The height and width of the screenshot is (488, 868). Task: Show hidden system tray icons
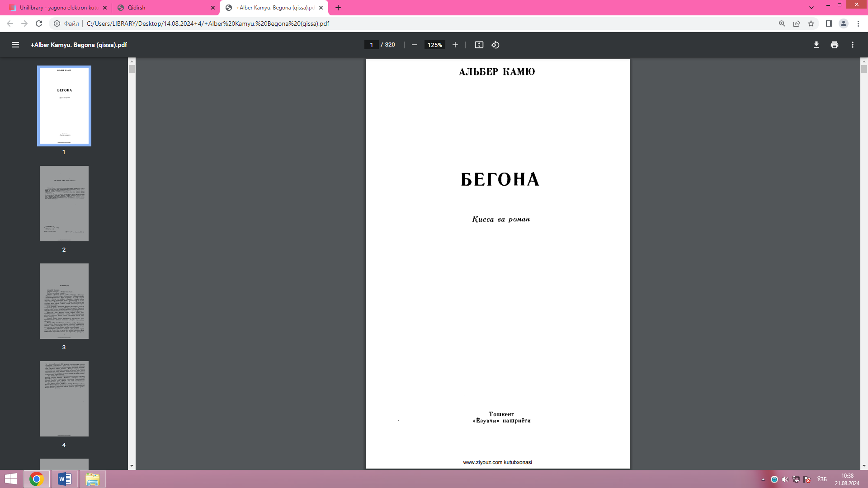tap(763, 479)
